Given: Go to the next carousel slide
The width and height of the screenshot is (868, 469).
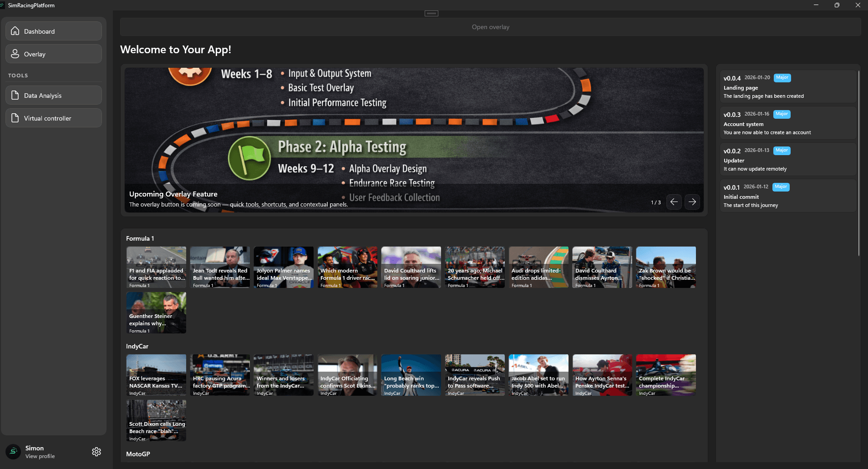Looking at the screenshot, I should pos(692,202).
